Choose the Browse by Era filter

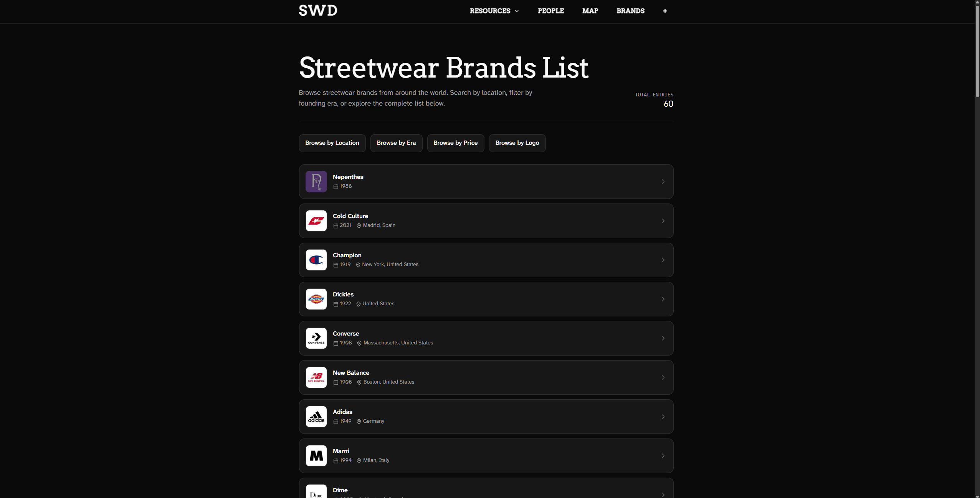tap(396, 142)
